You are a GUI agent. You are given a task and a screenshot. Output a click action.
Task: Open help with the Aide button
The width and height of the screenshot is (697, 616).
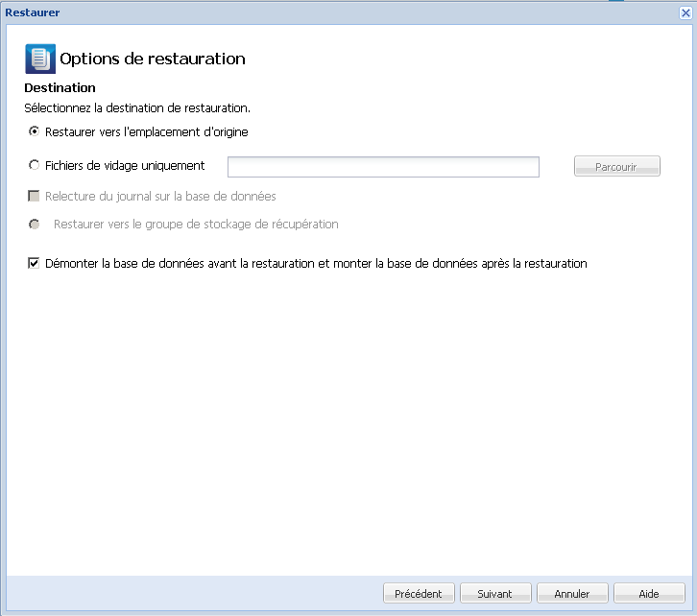tap(649, 593)
